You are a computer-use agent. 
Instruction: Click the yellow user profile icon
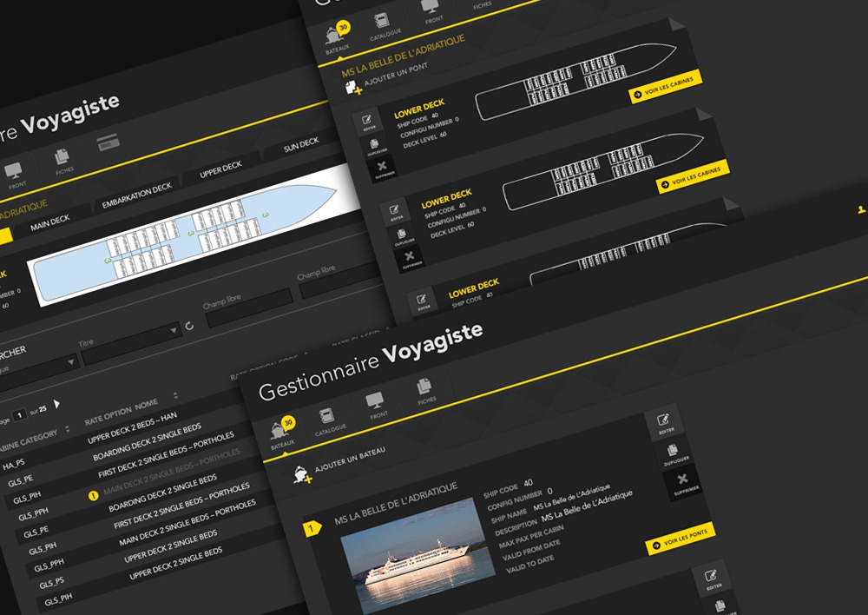point(861,209)
